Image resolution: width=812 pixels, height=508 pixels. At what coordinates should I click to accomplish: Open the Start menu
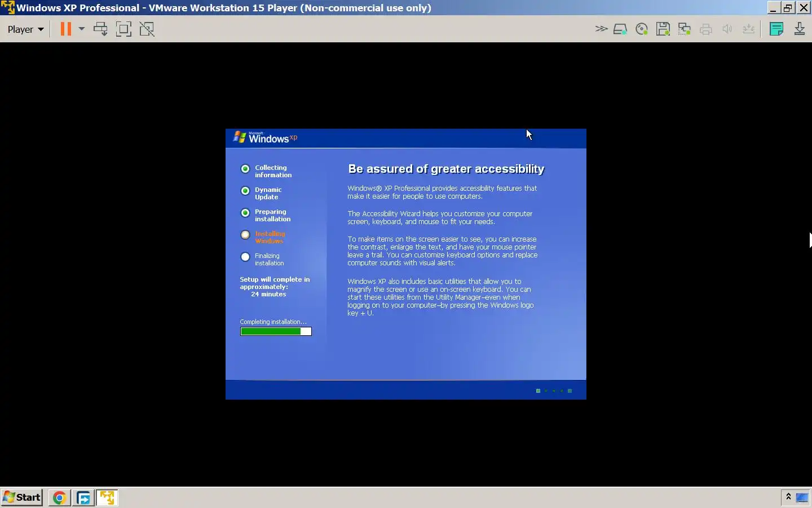22,497
